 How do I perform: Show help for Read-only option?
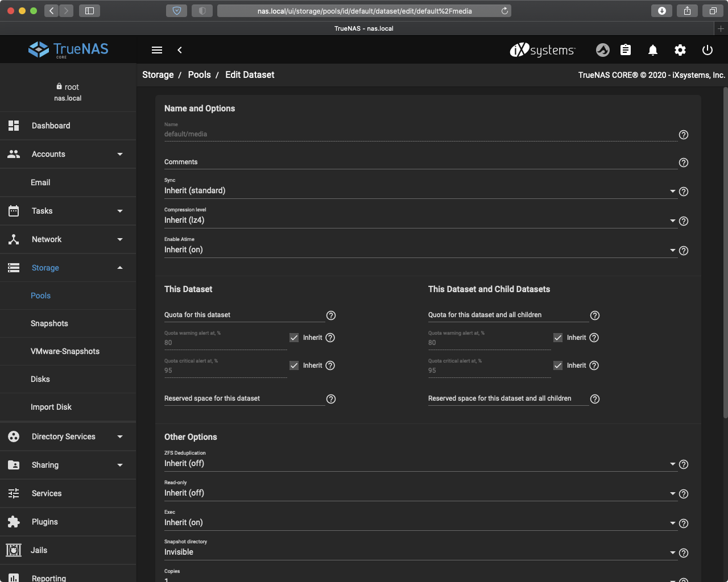coord(684,494)
